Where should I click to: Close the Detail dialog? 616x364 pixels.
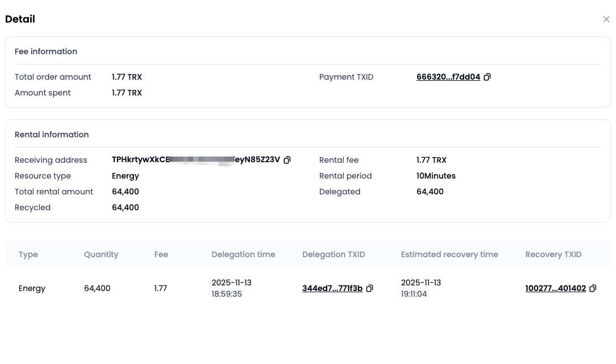point(606,19)
